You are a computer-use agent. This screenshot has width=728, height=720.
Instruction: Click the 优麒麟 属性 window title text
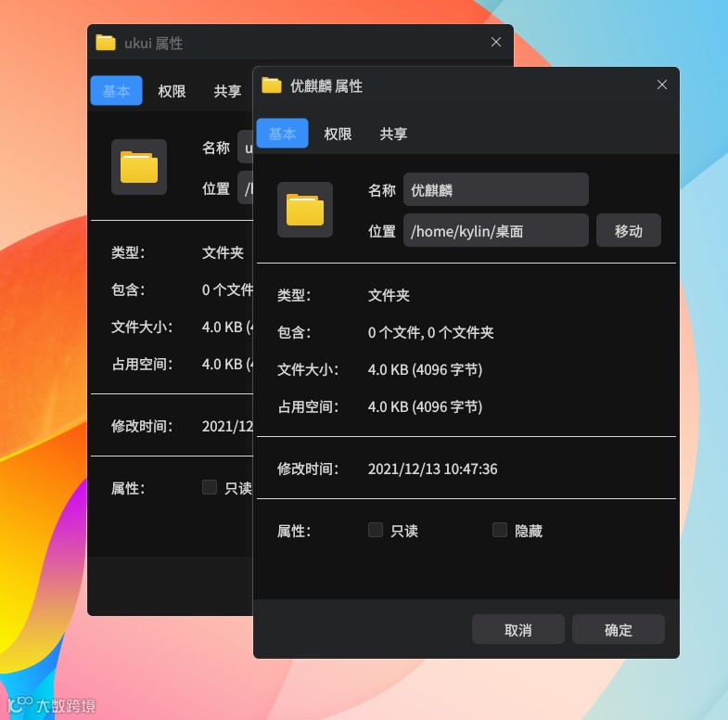point(326,86)
